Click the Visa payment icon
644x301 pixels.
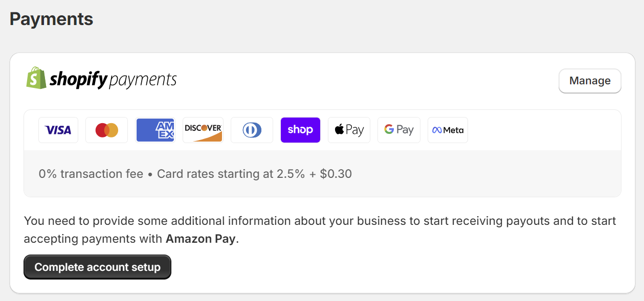pos(58,130)
